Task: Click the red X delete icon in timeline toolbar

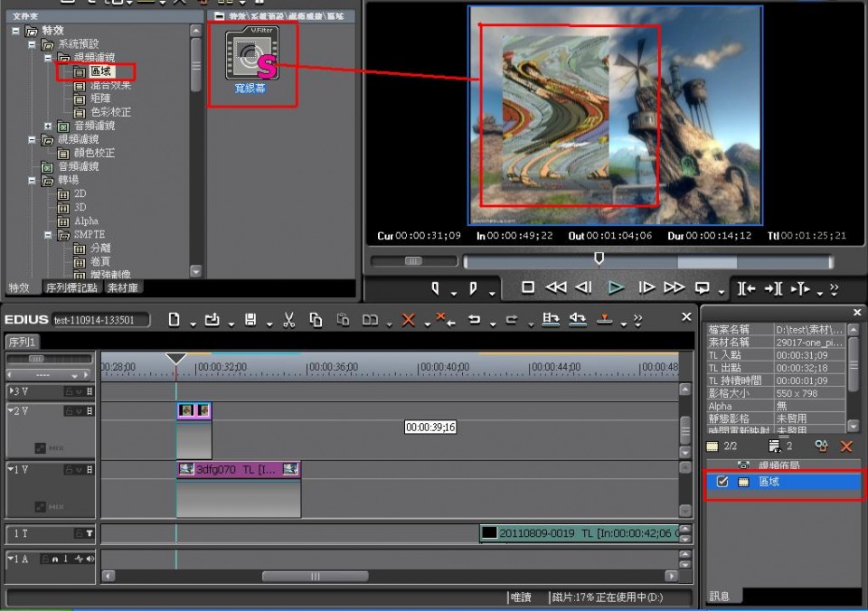Action: click(408, 320)
